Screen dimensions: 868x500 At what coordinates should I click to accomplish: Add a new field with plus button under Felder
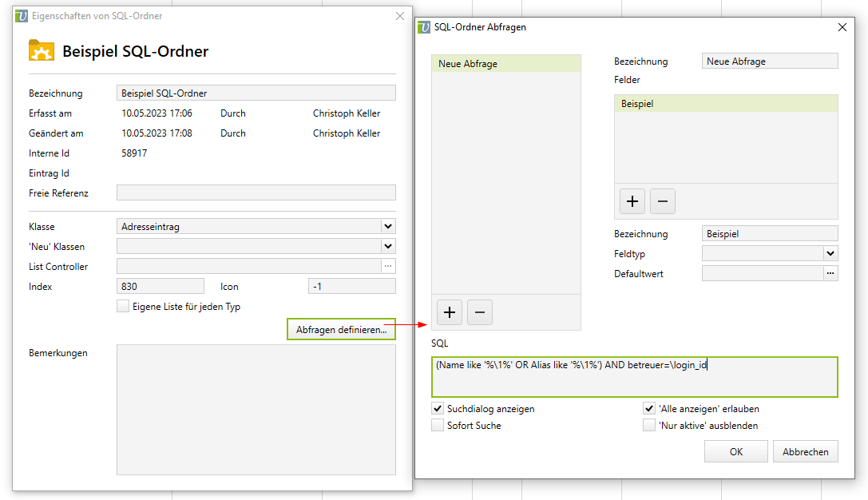click(x=632, y=201)
